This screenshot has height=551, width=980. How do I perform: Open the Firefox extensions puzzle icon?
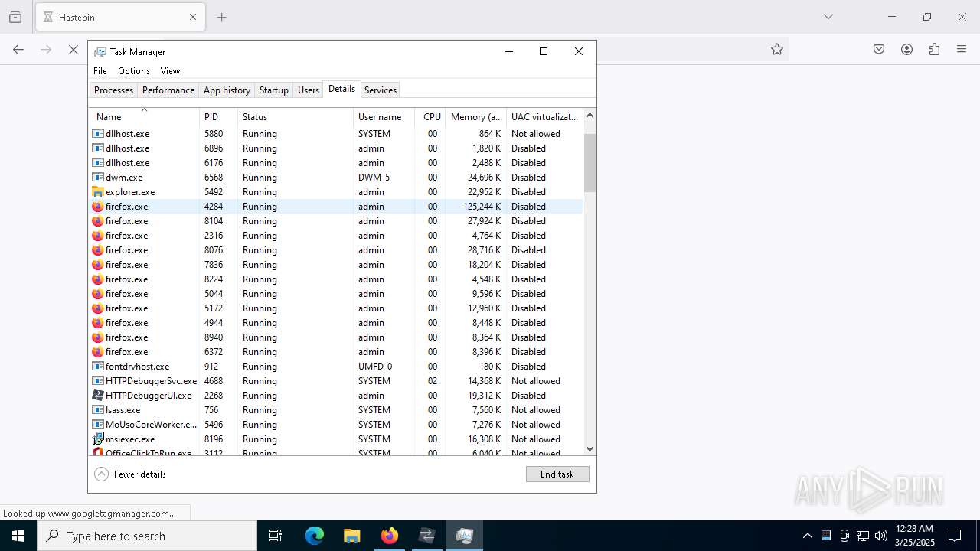coord(934,49)
